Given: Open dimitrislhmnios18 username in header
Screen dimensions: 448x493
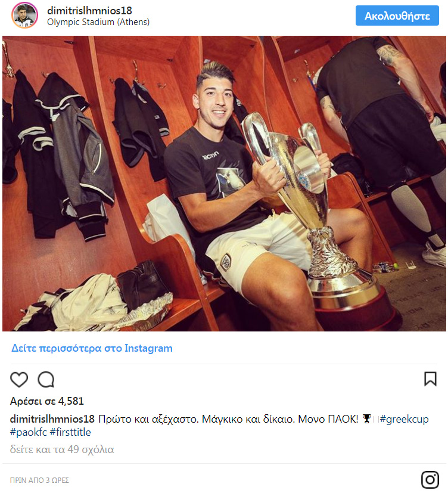Looking at the screenshot, I should [x=89, y=11].
